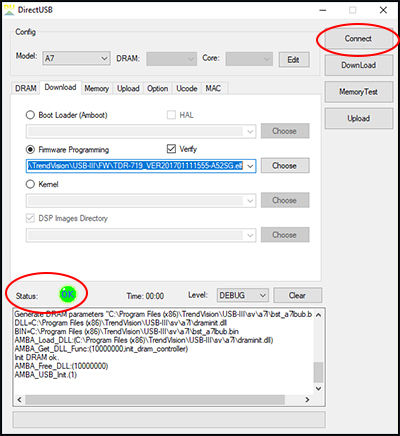Switch to the DRAM tab
400x436 pixels.
tap(26, 88)
